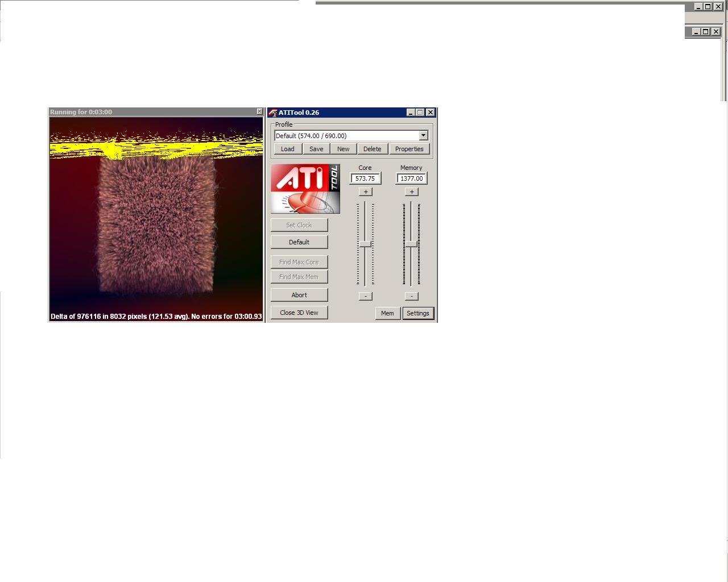The width and height of the screenshot is (728, 582).
Task: Click the Memory clock slider handle
Action: (411, 244)
